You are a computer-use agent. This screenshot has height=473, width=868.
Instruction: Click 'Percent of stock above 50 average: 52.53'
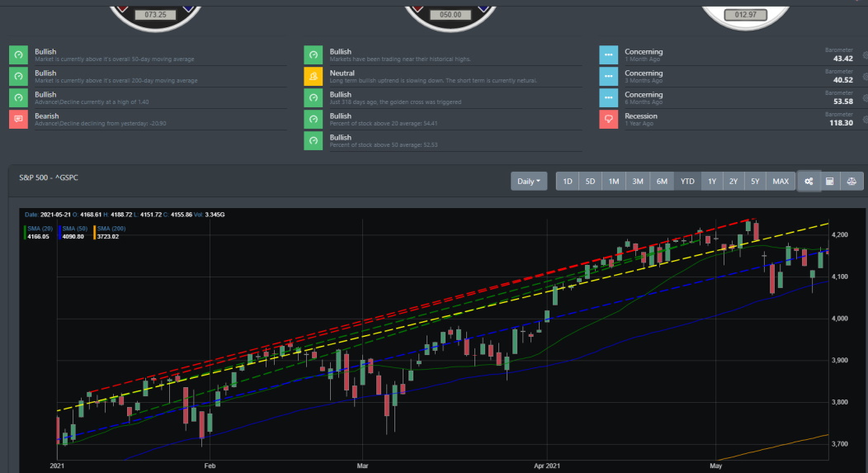(x=384, y=145)
